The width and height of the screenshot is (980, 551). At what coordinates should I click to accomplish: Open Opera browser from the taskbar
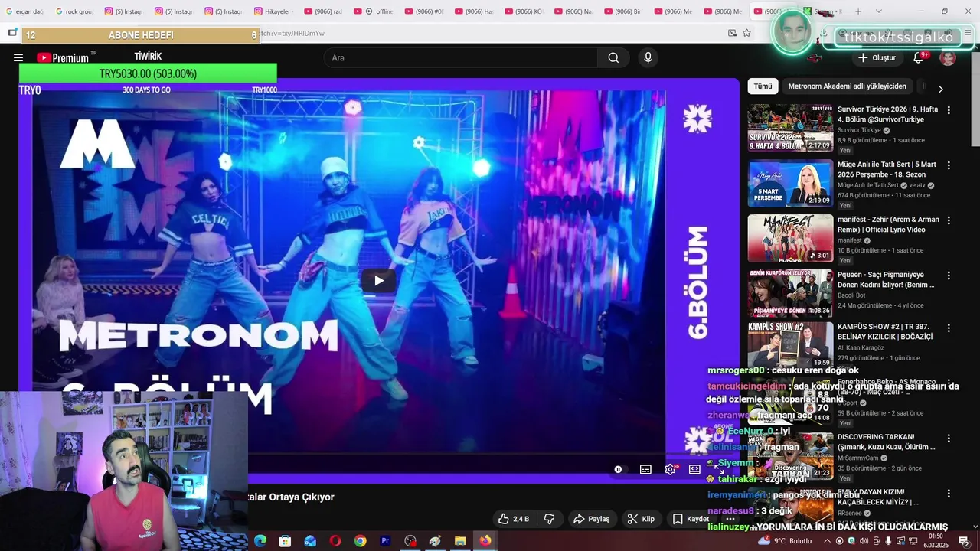335,541
